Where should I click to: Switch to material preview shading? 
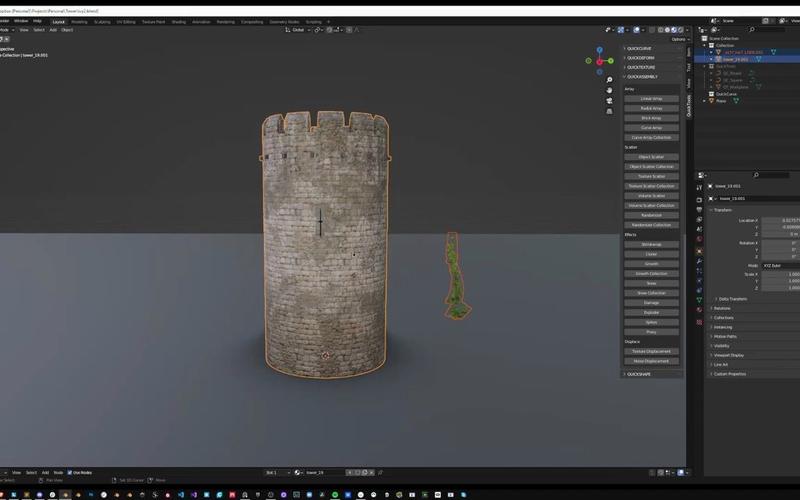click(674, 30)
